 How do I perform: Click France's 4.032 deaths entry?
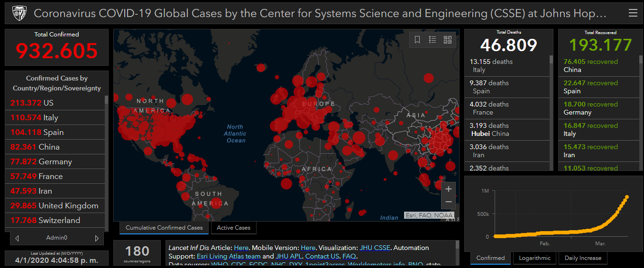coord(507,108)
